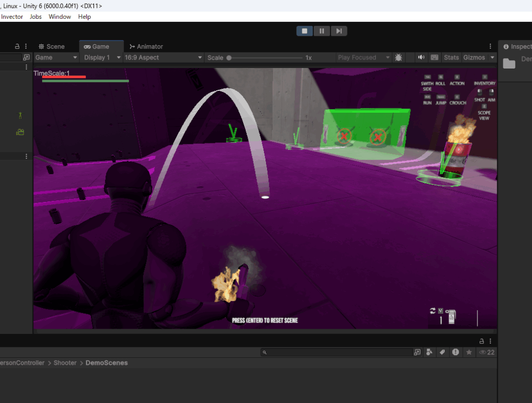The width and height of the screenshot is (532, 403).
Task: Stop play mode with the Play button
Action: click(304, 31)
